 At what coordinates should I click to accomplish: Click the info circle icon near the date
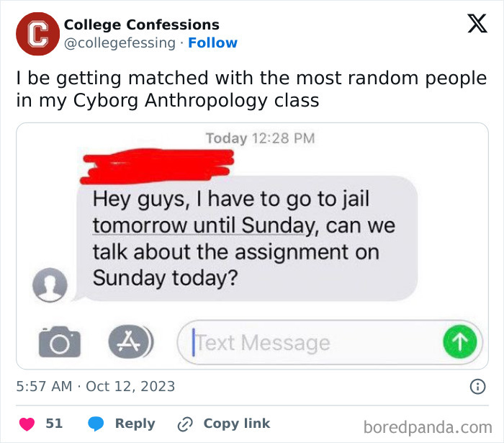477,386
